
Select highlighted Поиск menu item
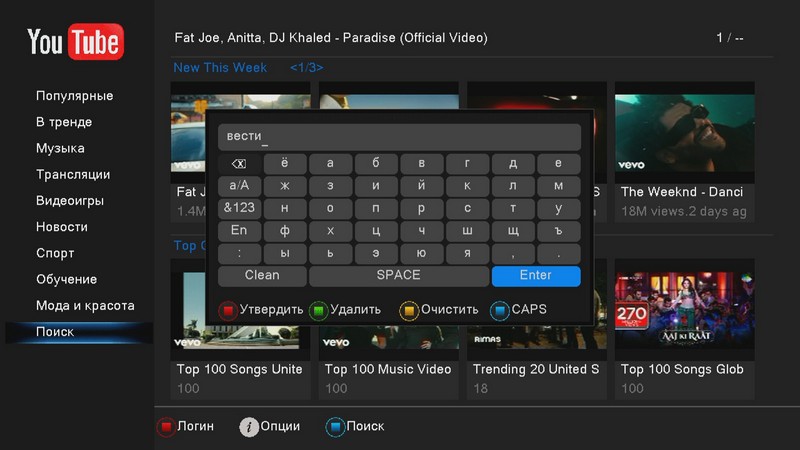pos(79,332)
